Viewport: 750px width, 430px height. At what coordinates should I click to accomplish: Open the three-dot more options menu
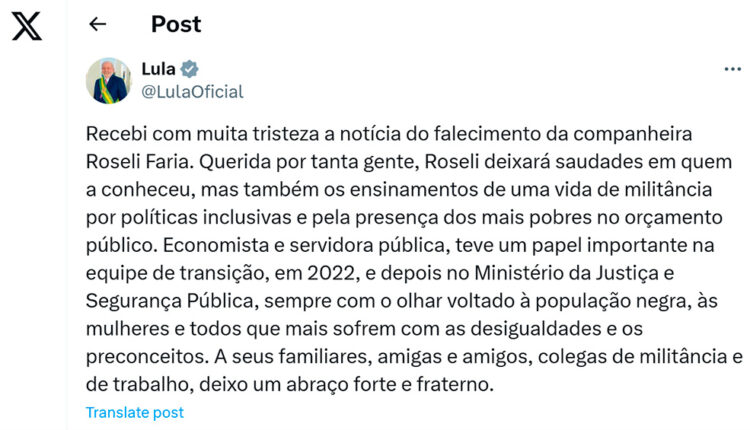pos(732,70)
